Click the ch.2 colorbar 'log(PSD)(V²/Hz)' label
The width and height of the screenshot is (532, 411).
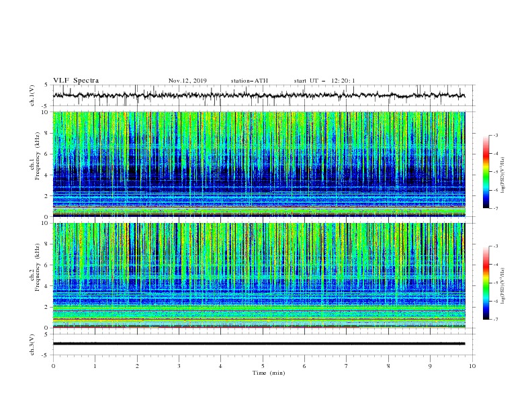(503, 285)
